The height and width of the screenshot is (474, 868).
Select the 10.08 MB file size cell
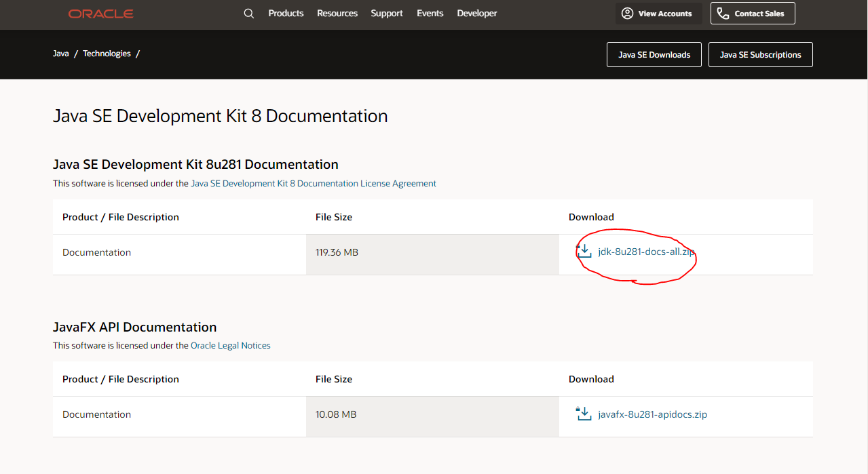click(432, 416)
